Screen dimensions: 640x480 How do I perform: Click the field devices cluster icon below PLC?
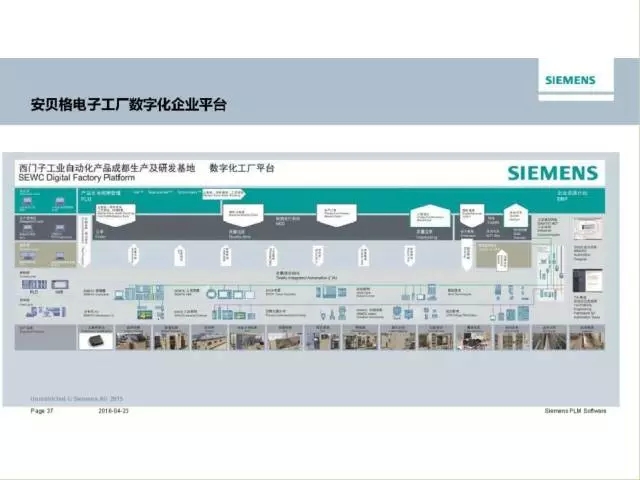click(x=46, y=312)
